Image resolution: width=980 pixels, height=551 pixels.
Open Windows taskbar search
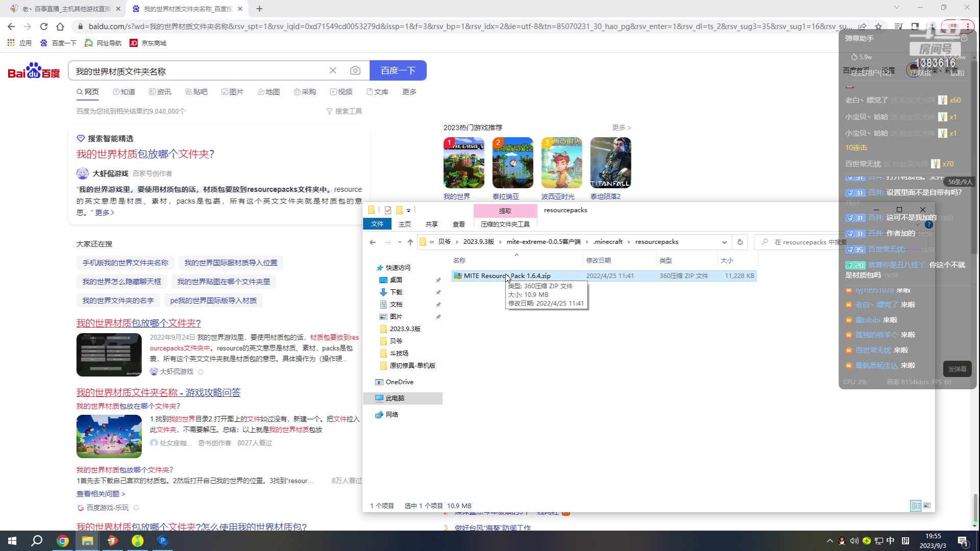(37, 541)
